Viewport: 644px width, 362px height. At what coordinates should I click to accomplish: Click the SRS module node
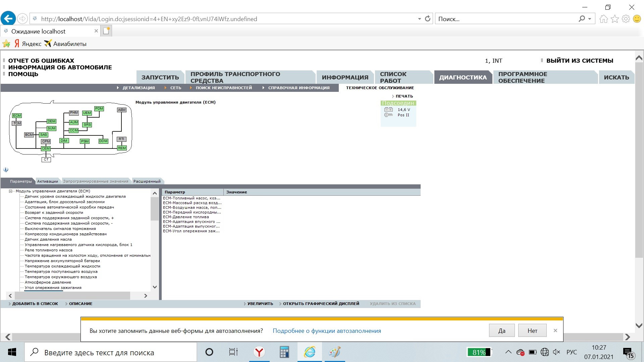pos(87,125)
